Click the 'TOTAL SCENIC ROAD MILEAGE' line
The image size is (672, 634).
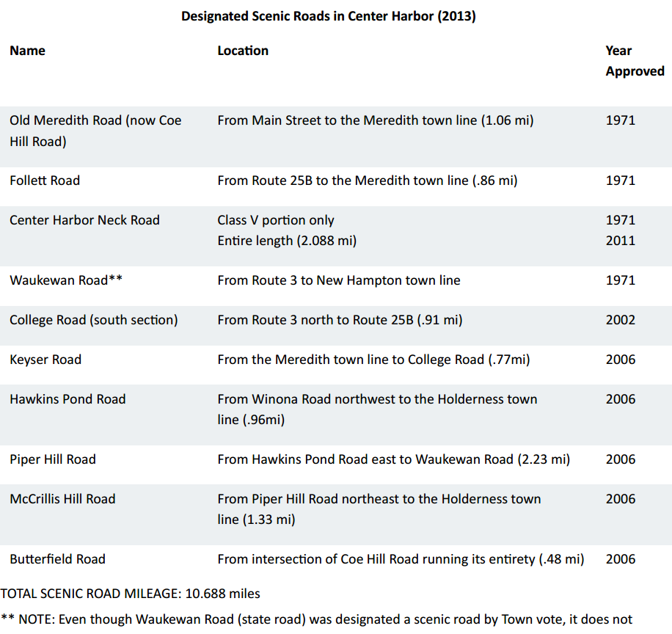click(130, 593)
